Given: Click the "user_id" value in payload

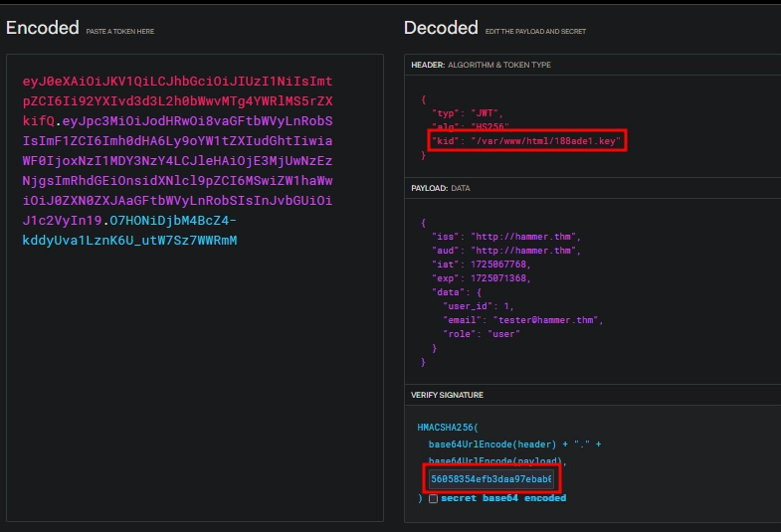Looking at the screenshot, I should pyautogui.click(x=508, y=306).
